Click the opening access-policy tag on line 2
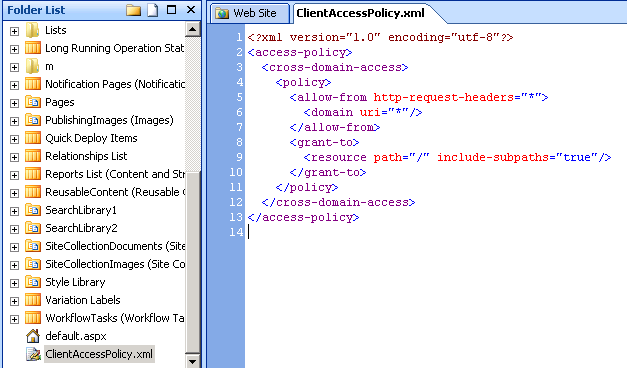The width and height of the screenshot is (627, 368). (x=300, y=52)
